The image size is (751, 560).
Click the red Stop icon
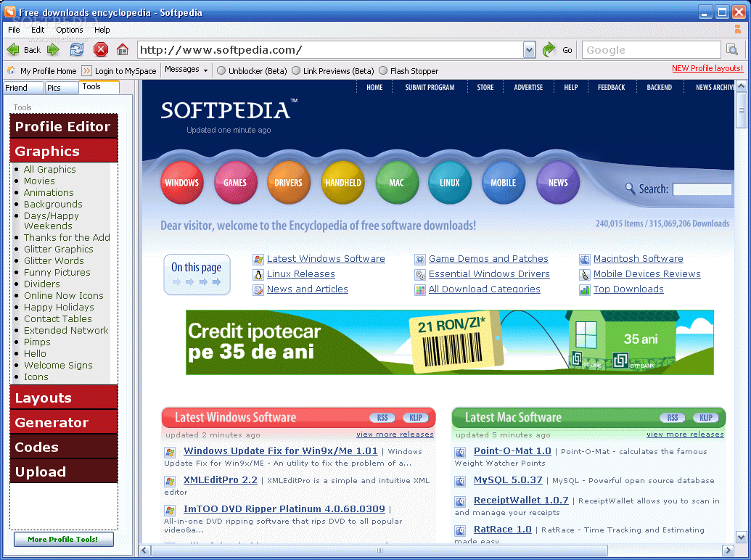101,50
